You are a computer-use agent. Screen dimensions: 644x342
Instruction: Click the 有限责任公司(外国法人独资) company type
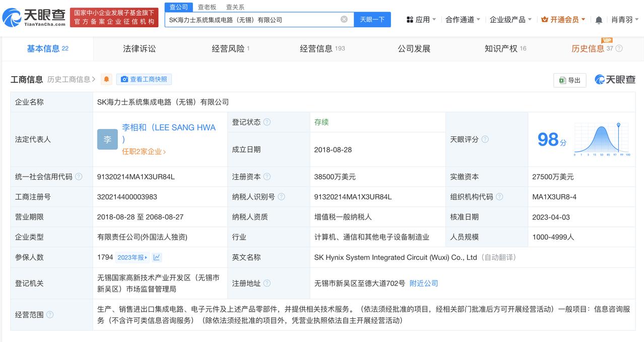click(x=142, y=237)
